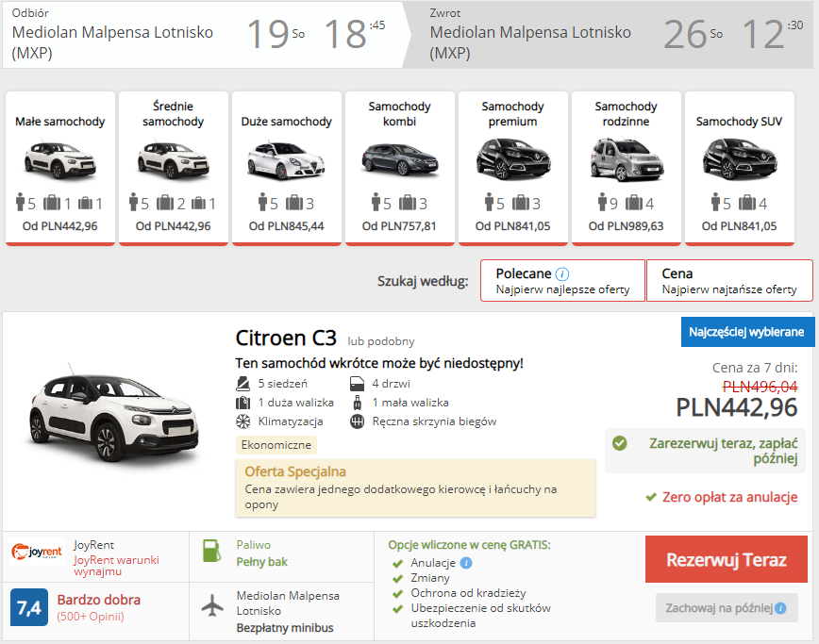Image resolution: width=819 pixels, height=644 pixels.
Task: Sort by Cena cheapest offers first
Action: point(729,281)
